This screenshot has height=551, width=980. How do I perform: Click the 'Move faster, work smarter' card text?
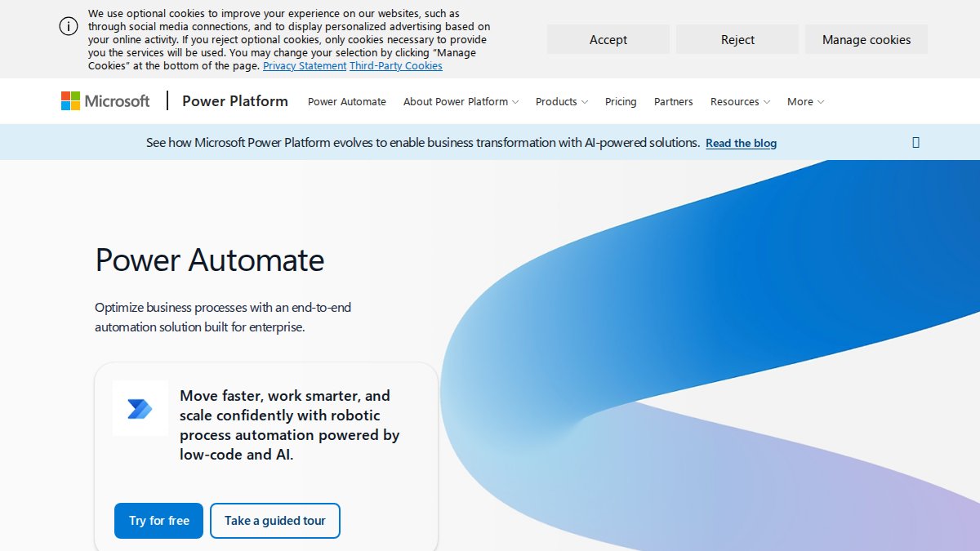tap(290, 425)
